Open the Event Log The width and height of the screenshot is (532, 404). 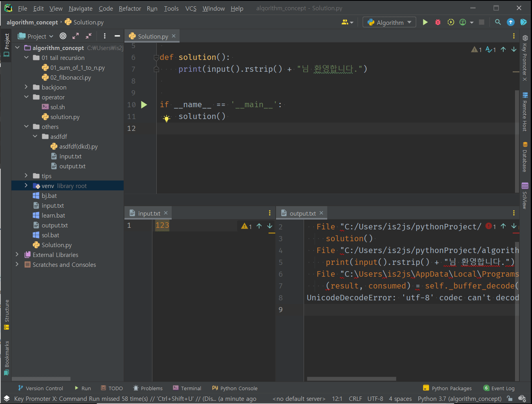499,388
